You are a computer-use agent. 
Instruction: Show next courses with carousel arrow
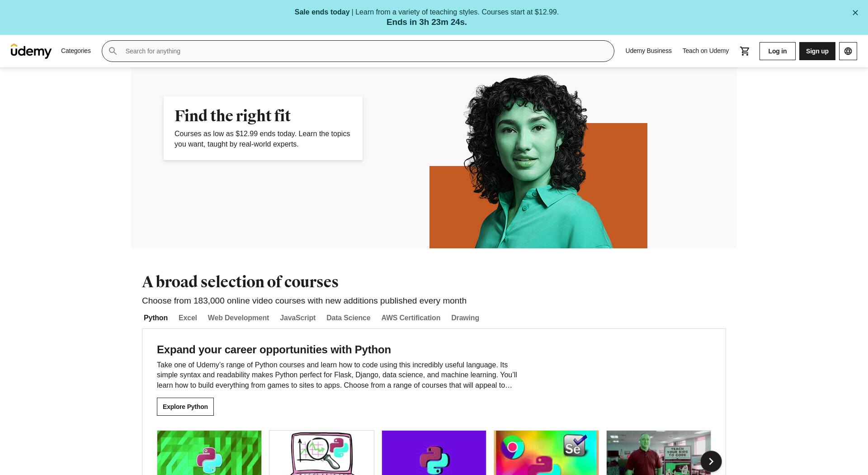pos(711,461)
